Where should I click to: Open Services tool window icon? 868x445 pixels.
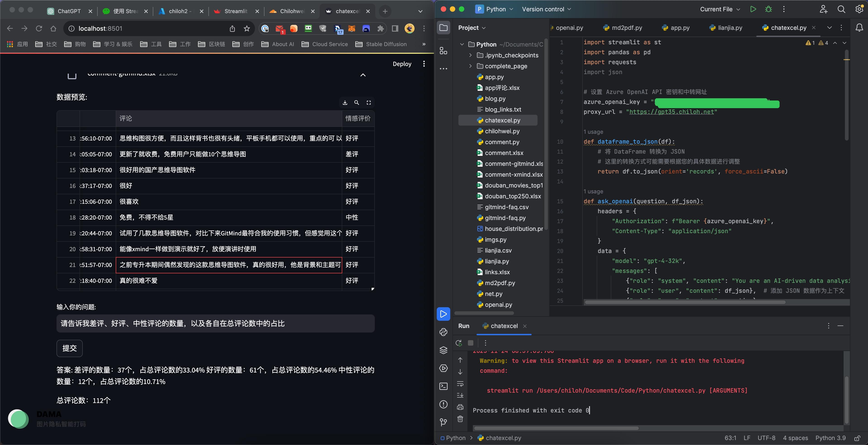443,368
